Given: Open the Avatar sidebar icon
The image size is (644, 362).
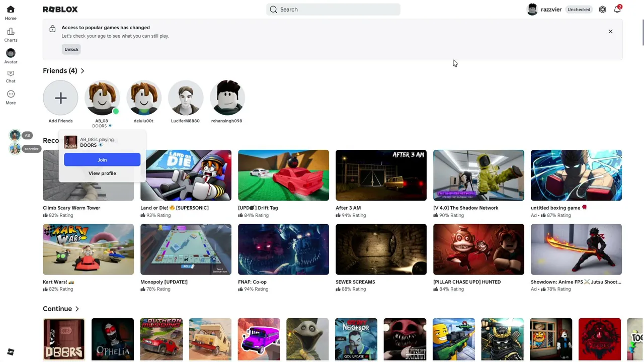Looking at the screenshot, I should (x=11, y=53).
